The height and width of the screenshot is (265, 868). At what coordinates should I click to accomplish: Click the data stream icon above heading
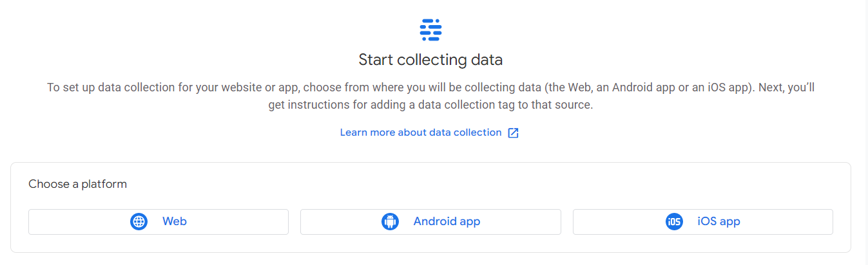click(x=430, y=30)
